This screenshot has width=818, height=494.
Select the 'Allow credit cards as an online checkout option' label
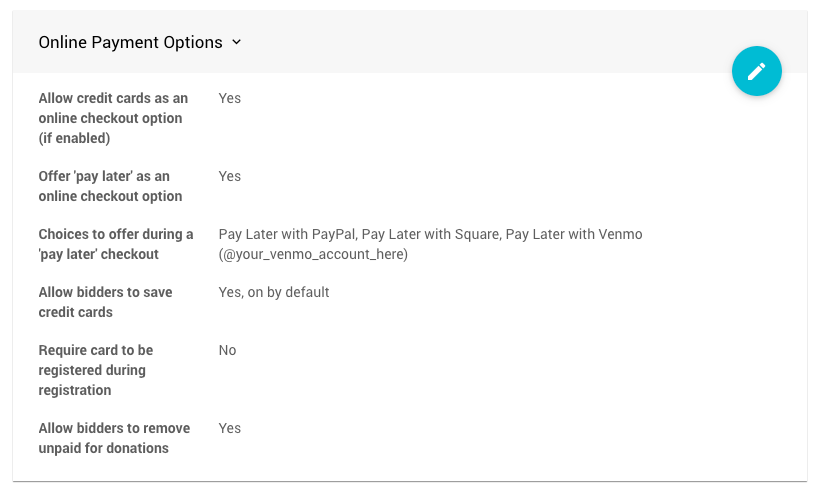(x=112, y=108)
